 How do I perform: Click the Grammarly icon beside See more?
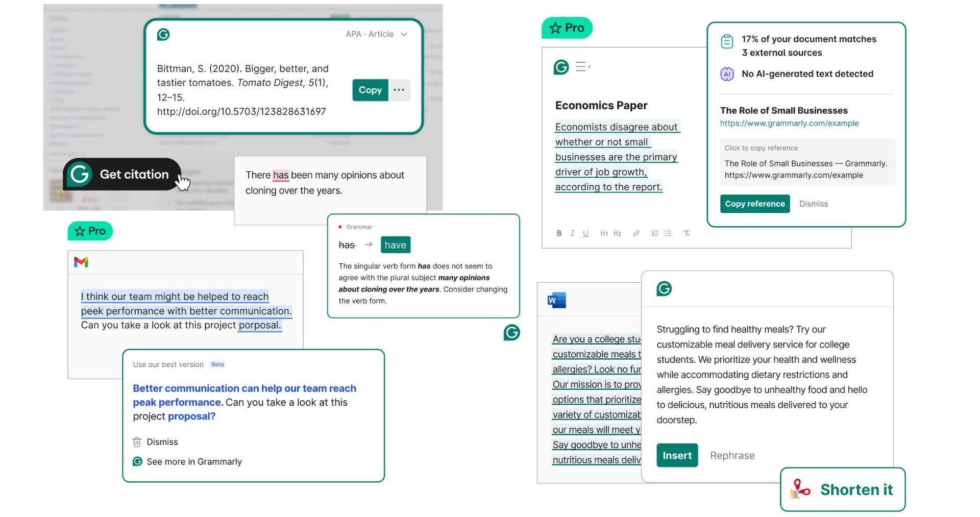point(137,461)
